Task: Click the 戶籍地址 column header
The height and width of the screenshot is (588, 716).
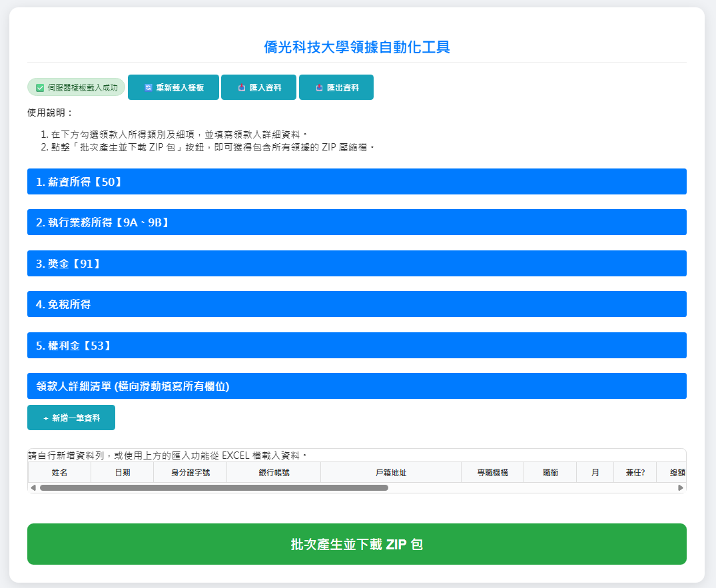Action: pyautogui.click(x=391, y=473)
